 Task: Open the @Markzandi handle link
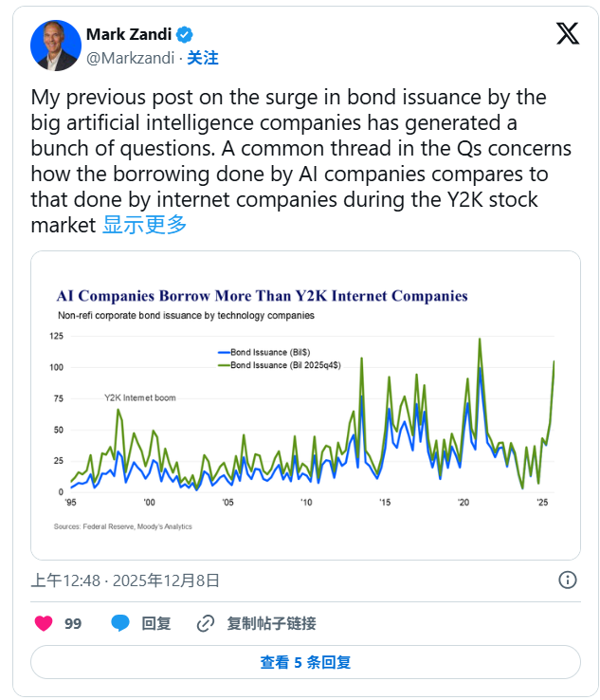pos(130,58)
